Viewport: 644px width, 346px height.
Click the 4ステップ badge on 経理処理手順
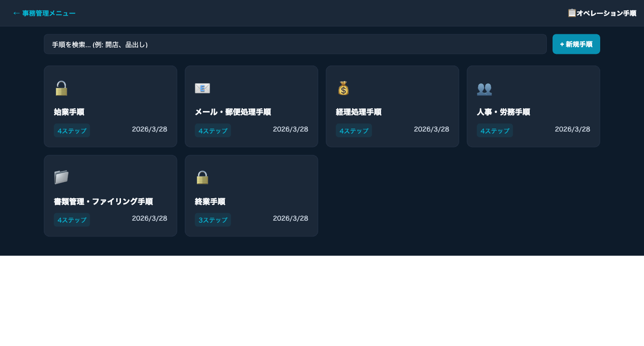(x=353, y=131)
